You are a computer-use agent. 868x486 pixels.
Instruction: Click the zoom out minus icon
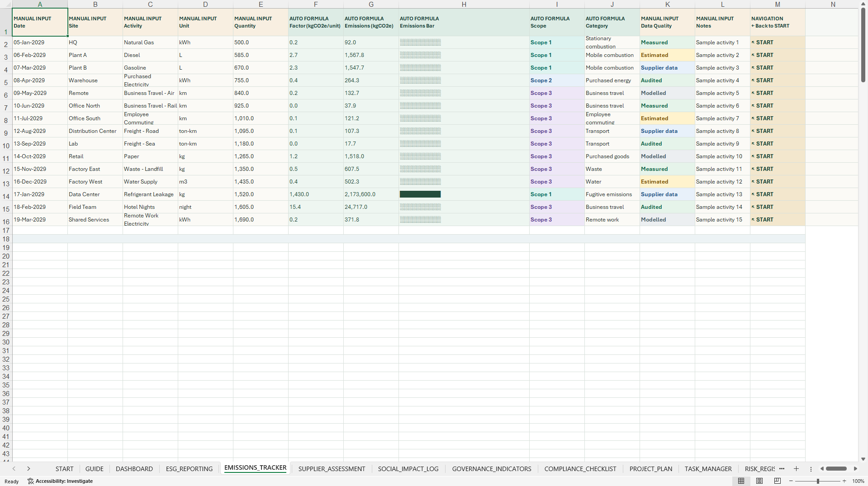pyautogui.click(x=791, y=481)
